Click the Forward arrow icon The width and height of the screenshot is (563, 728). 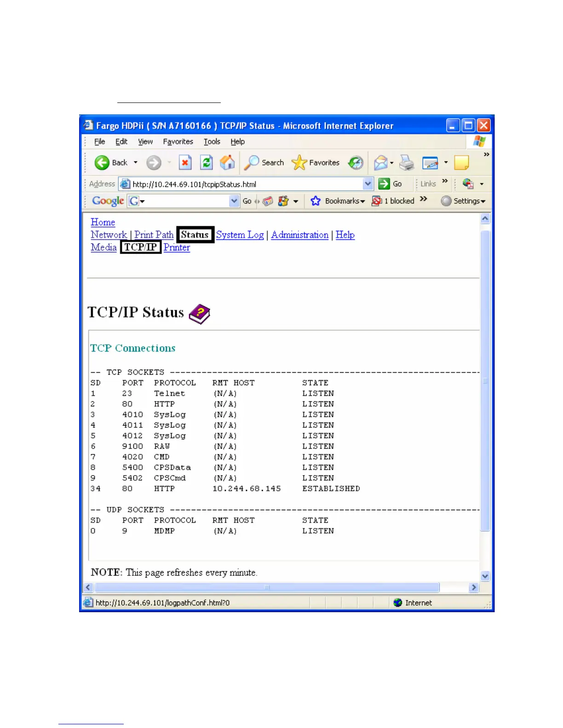[x=154, y=163]
